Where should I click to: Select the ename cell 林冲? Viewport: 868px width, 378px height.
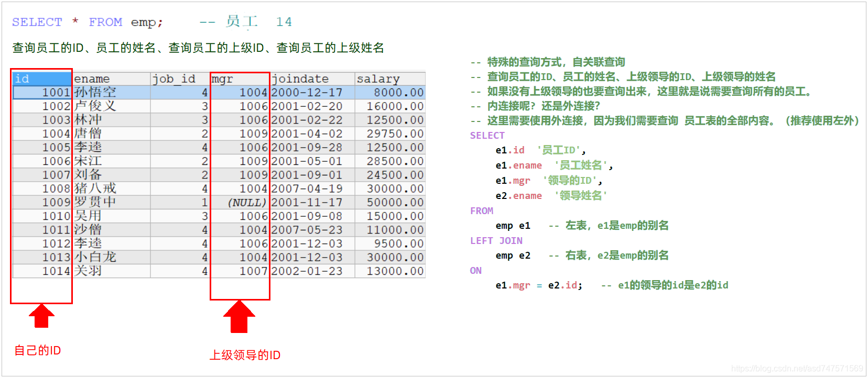pyautogui.click(x=111, y=120)
